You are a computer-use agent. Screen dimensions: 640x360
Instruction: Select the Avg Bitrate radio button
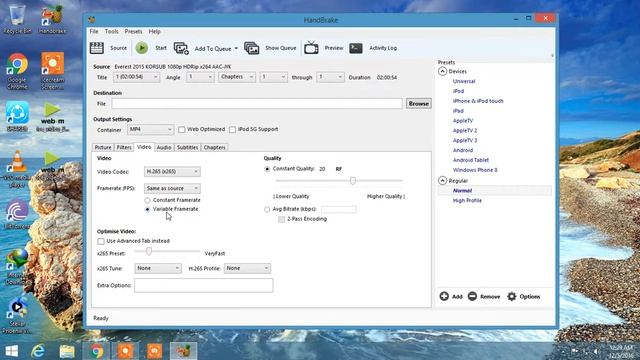point(267,209)
